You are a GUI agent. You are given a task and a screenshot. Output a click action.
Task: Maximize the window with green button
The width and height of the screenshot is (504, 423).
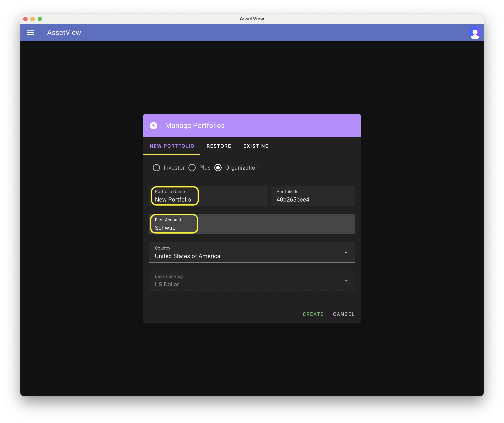[x=40, y=19]
